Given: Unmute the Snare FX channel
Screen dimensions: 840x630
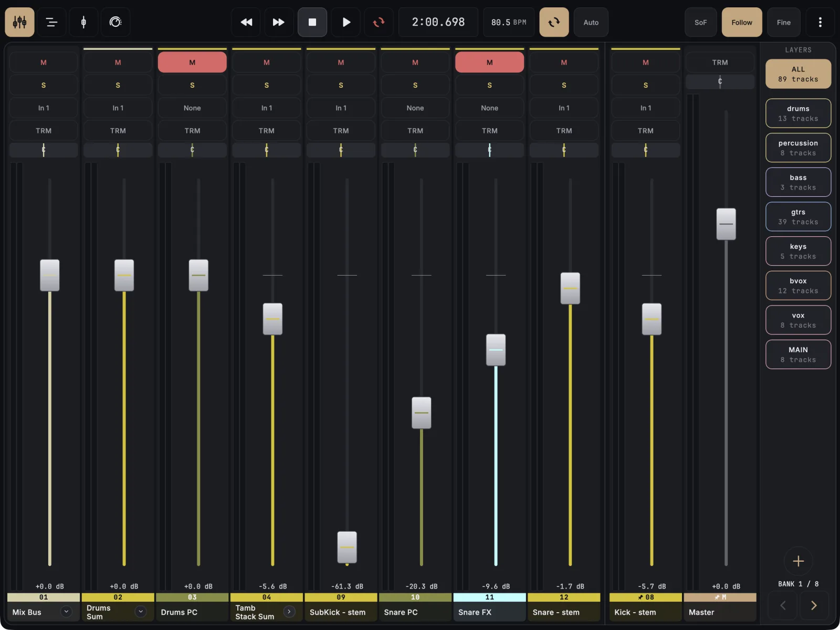Looking at the screenshot, I should (x=489, y=62).
